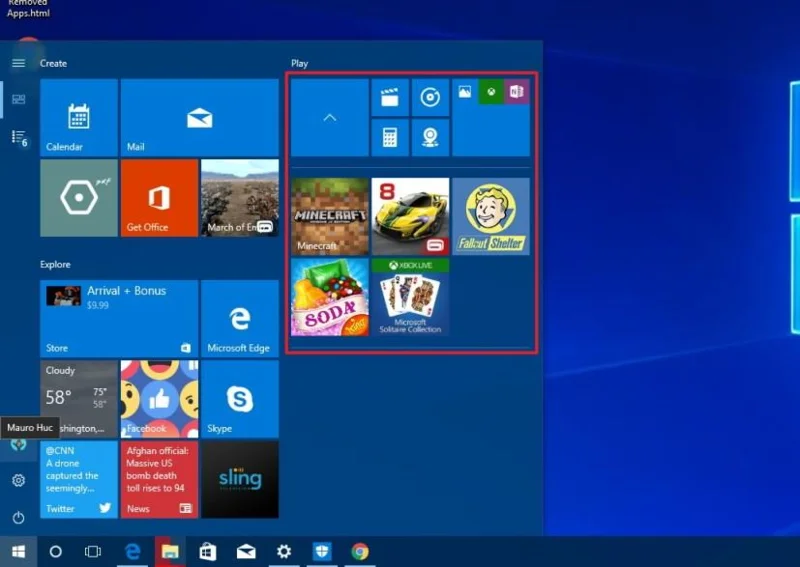The height and width of the screenshot is (567, 800).
Task: Open Microsoft Solitaire Collection tile
Action: point(410,297)
